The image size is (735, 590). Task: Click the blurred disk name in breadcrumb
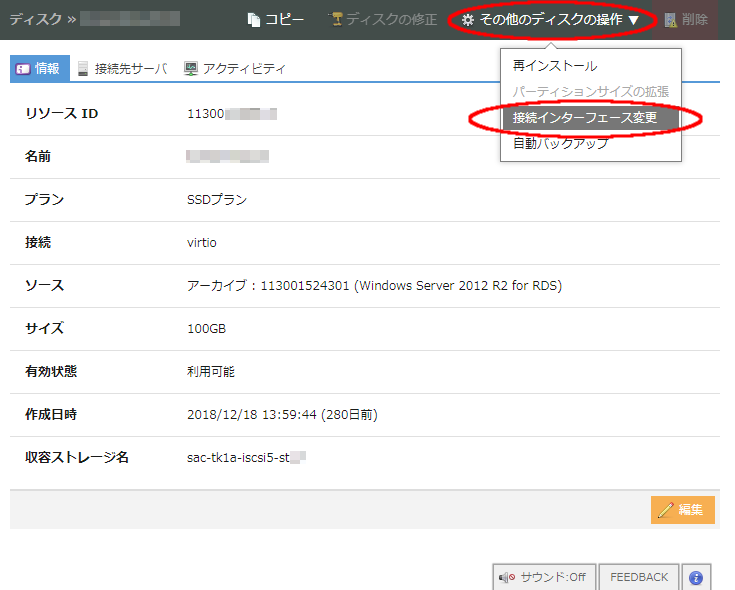[x=130, y=18]
